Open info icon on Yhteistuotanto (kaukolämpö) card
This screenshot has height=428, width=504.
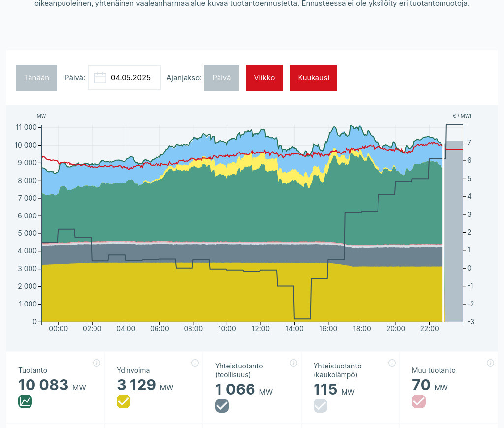tap(392, 363)
